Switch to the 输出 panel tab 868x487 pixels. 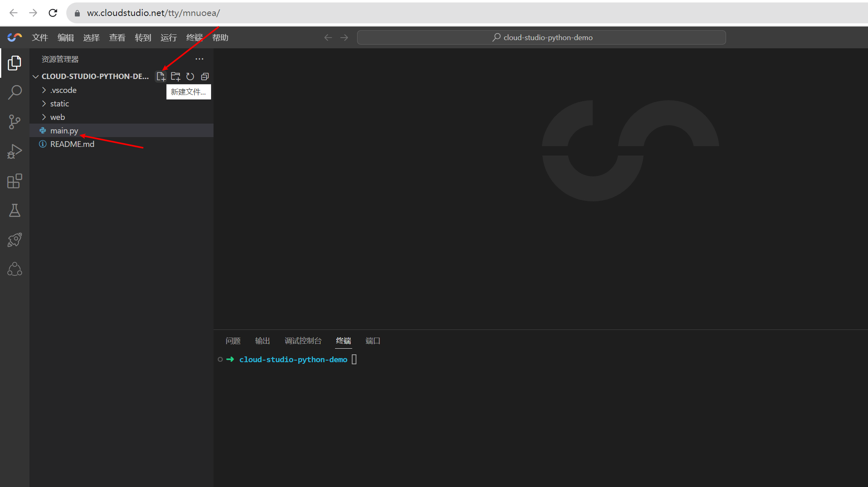pyautogui.click(x=262, y=341)
